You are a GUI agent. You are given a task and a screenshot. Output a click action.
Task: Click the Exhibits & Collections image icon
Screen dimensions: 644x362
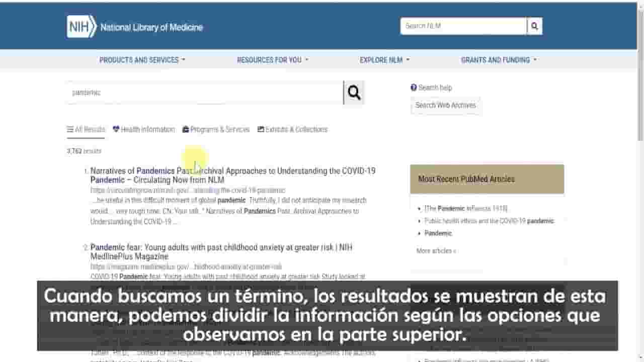coord(261,129)
